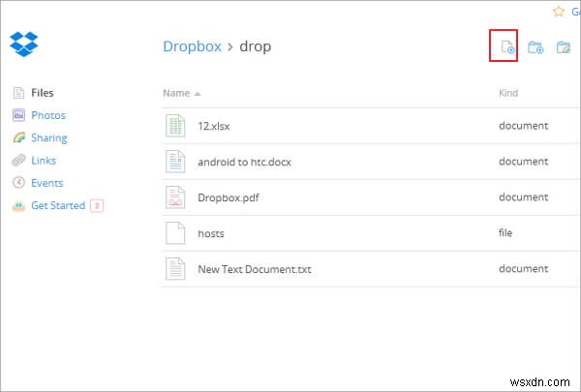581x392 pixels.
Task: Select Files in the left sidebar
Action: pyautogui.click(x=42, y=93)
